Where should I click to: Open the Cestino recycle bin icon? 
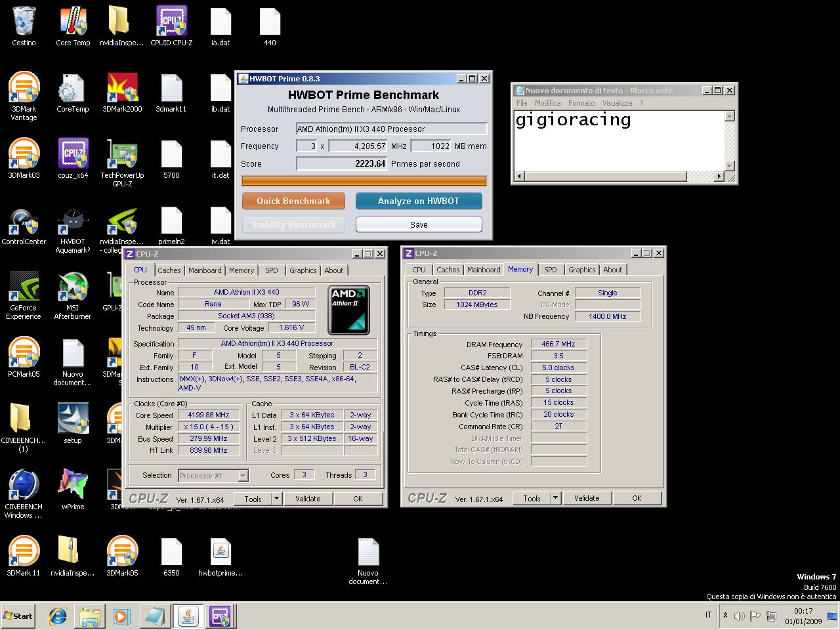click(24, 26)
